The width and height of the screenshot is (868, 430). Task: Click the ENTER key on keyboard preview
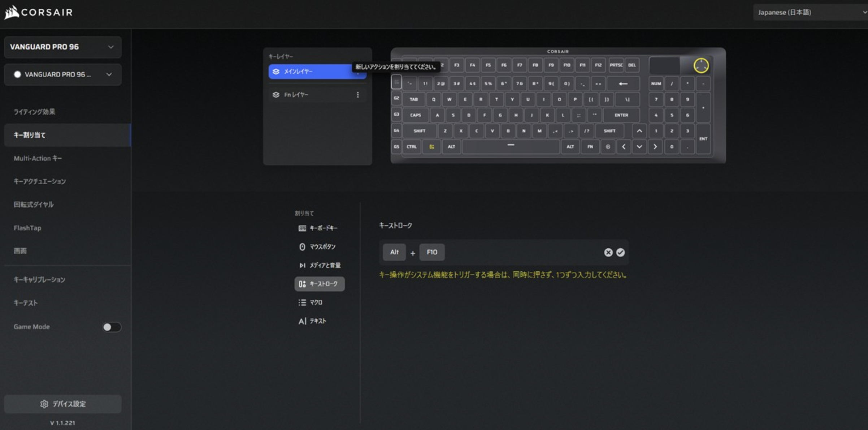[x=621, y=115]
